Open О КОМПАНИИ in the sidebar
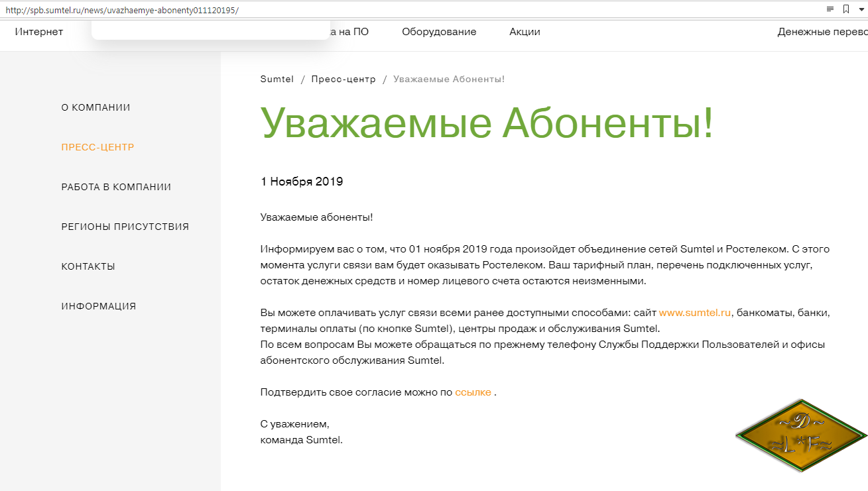This screenshot has height=491, width=868. pyautogui.click(x=96, y=107)
